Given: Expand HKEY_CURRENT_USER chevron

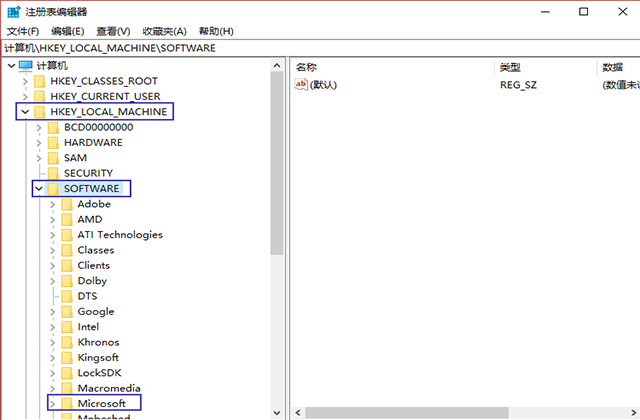Looking at the screenshot, I should (x=25, y=97).
